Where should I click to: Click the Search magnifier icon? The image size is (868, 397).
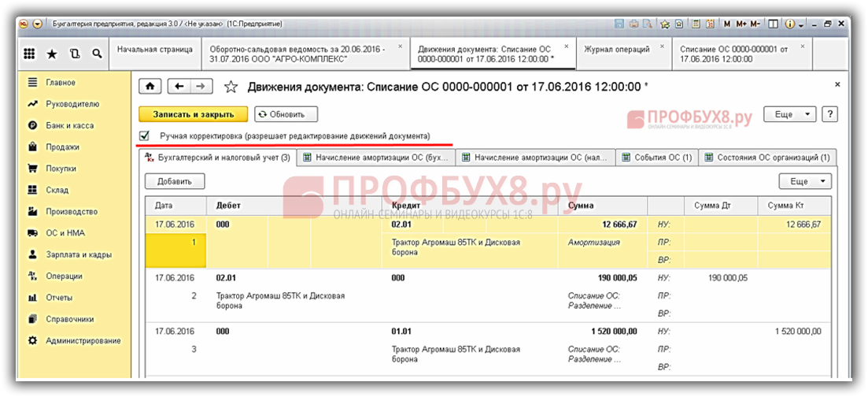click(x=97, y=54)
